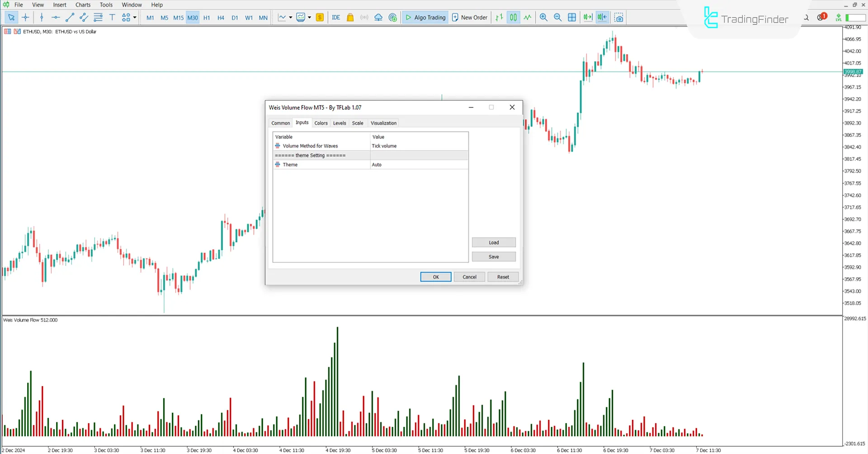Select the horizontal line drawing tool
This screenshot has width=868, height=454.
[x=56, y=18]
